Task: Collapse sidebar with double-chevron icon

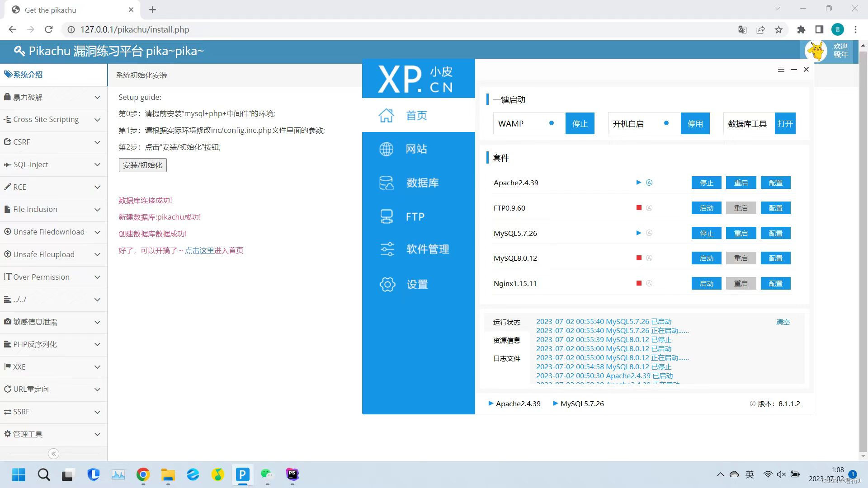Action: [x=53, y=454]
